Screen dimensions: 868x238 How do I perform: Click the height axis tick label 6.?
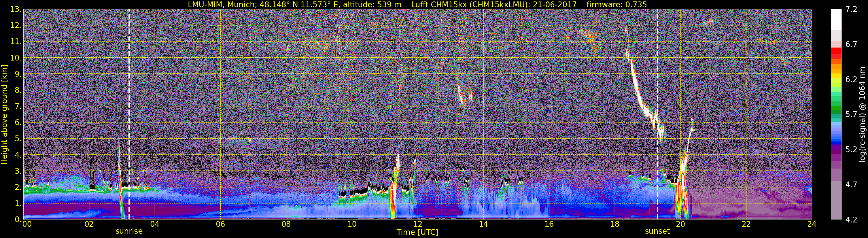[x=18, y=123]
